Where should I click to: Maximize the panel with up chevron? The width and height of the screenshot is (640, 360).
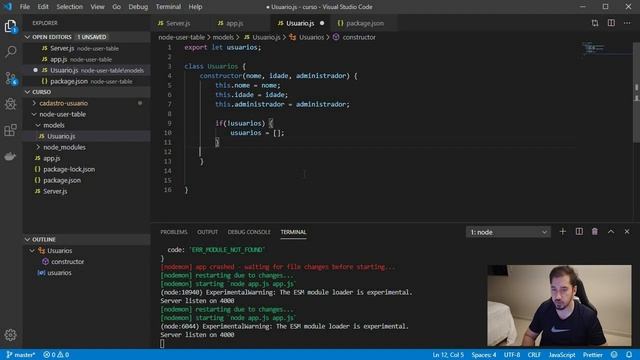(x=611, y=232)
